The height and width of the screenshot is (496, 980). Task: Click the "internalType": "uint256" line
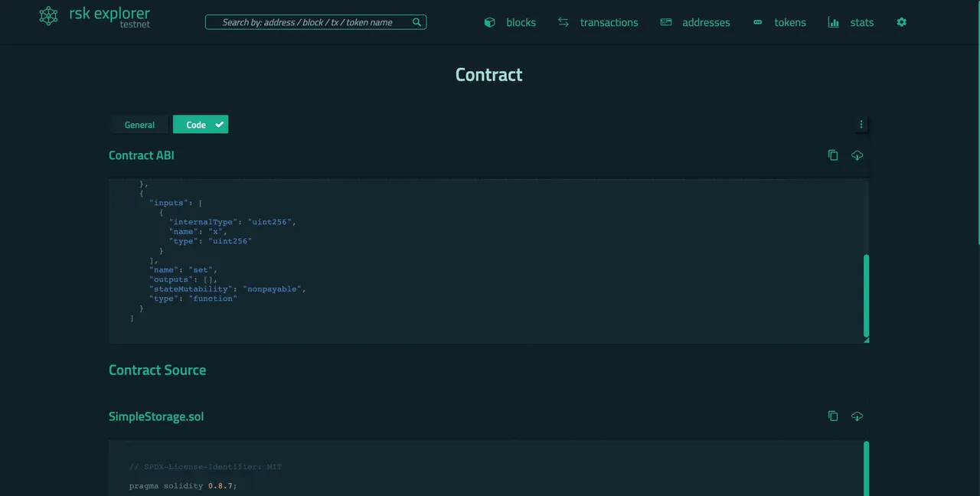pyautogui.click(x=233, y=222)
